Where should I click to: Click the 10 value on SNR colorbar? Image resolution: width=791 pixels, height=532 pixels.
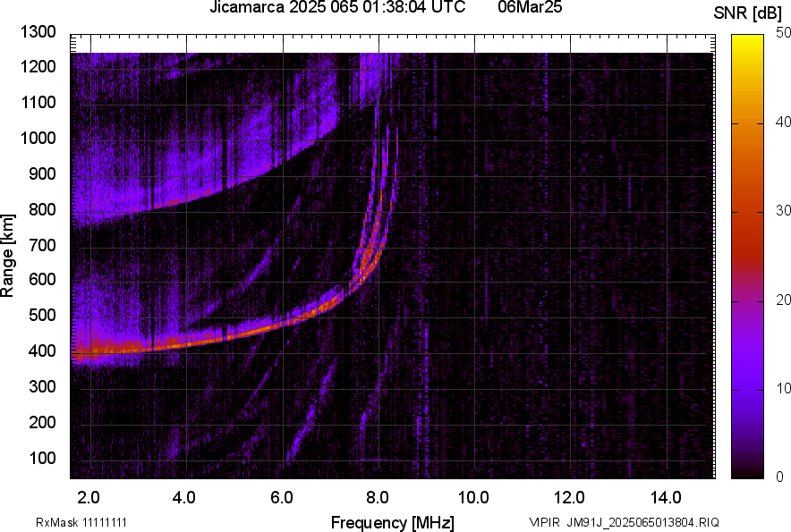tap(783, 388)
